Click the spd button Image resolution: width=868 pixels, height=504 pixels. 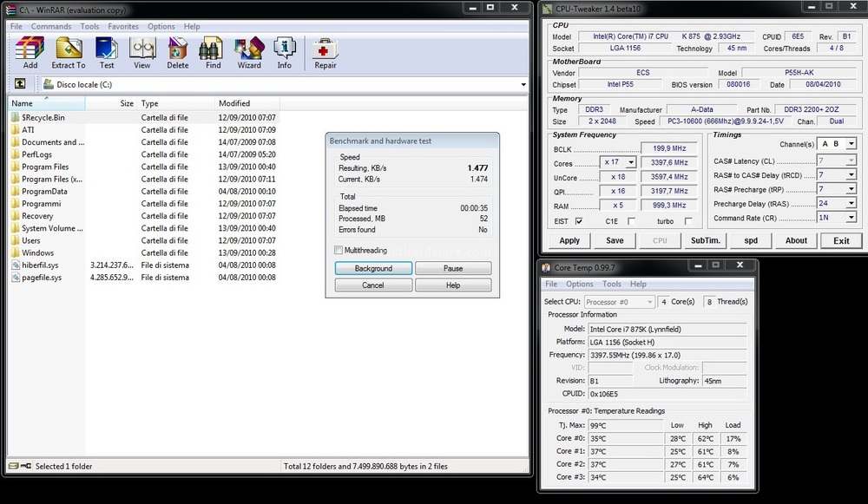(751, 240)
